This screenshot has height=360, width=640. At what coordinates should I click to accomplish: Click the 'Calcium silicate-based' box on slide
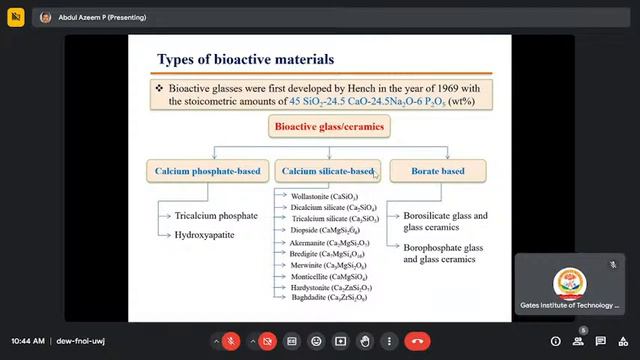tap(328, 171)
